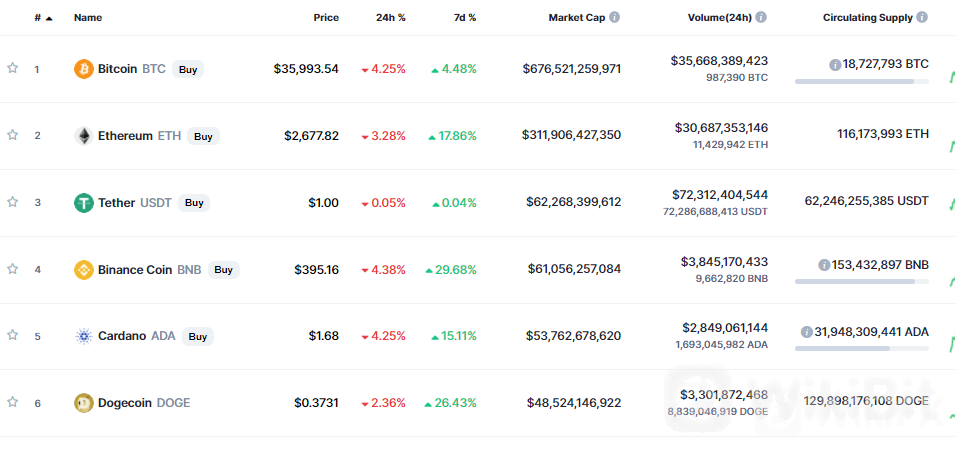Click Bitcoin's 24h volume $35,668,389,423
Image resolution: width=955 pixels, height=454 pixels.
pyautogui.click(x=719, y=61)
